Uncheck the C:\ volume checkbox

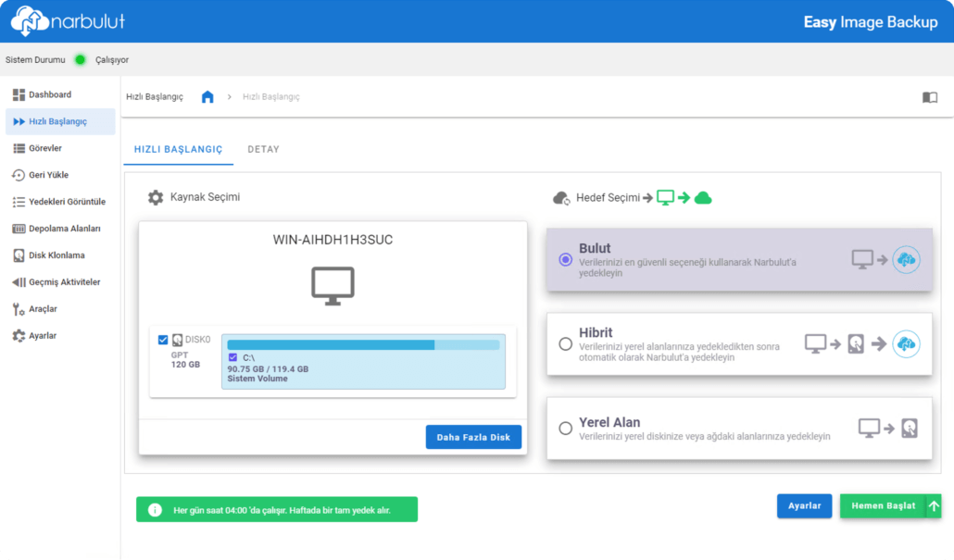[232, 356]
